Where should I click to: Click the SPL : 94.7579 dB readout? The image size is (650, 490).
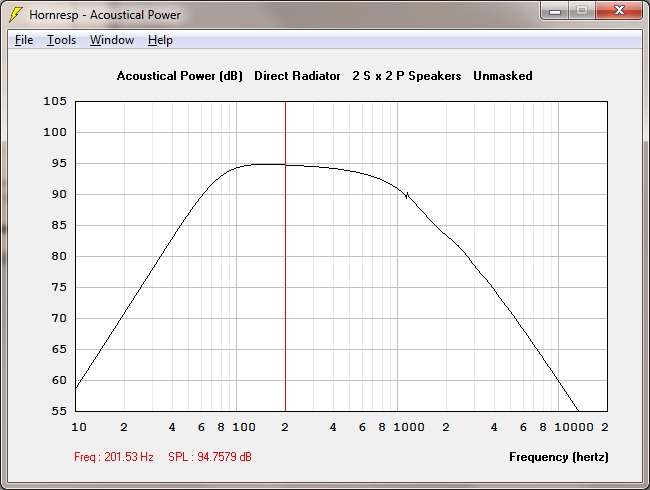click(x=210, y=457)
